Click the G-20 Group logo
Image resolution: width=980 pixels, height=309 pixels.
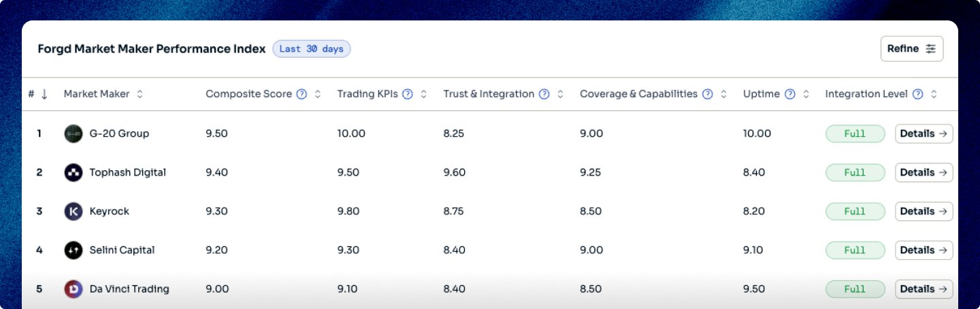tap(73, 134)
